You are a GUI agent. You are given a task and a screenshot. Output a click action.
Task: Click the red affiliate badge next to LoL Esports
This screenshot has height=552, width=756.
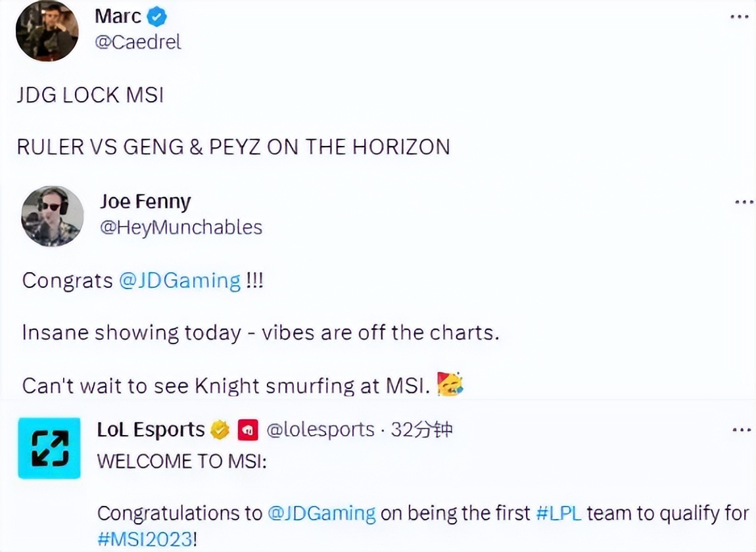(248, 430)
